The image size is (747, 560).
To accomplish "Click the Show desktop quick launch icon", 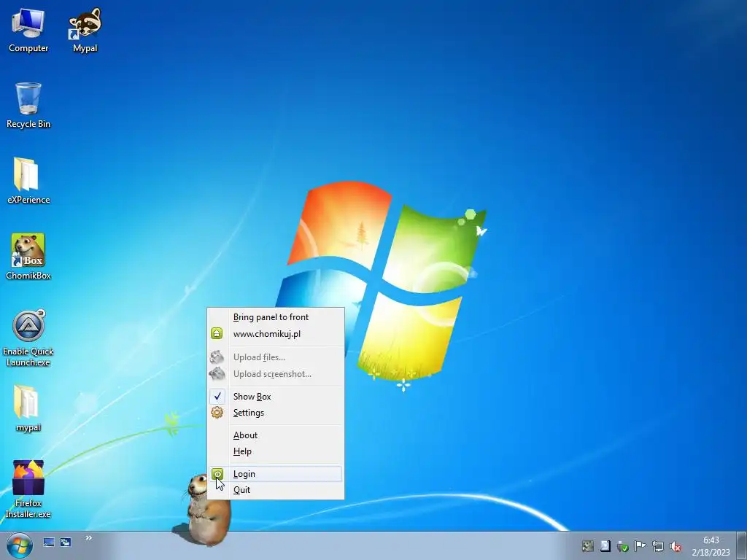I will coord(49,542).
